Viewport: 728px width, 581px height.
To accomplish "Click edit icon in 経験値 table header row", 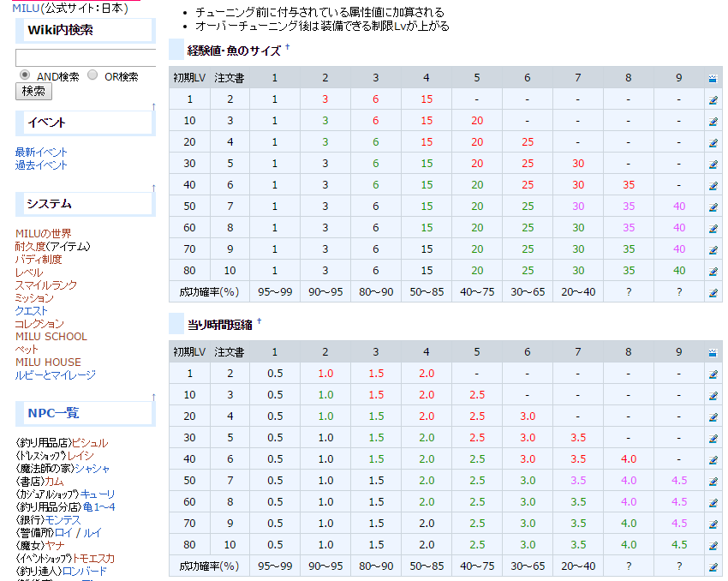I will point(713,78).
